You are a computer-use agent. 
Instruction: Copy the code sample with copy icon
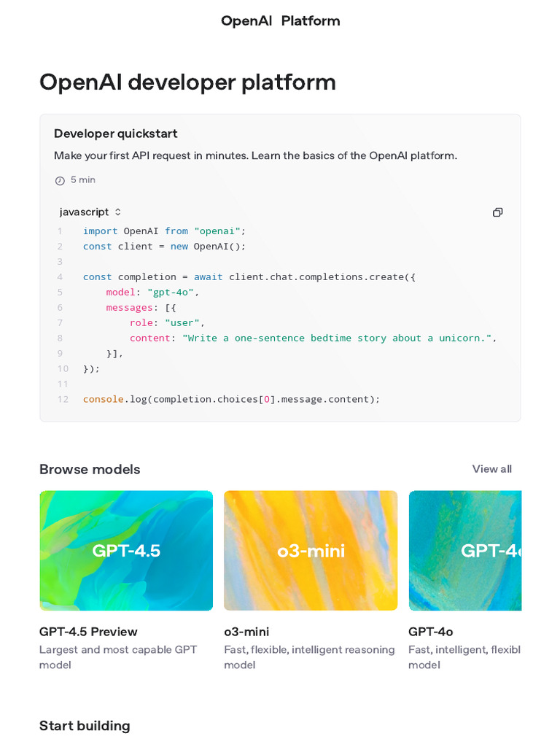497,212
